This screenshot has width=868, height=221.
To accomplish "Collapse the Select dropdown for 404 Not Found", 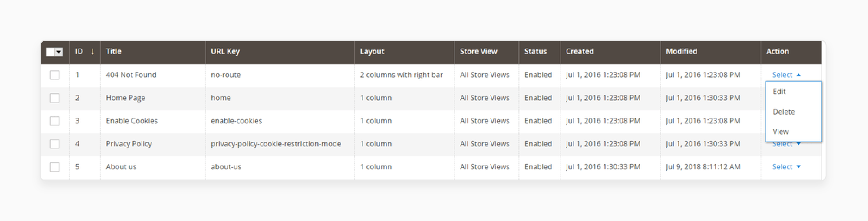I will pyautogui.click(x=786, y=75).
